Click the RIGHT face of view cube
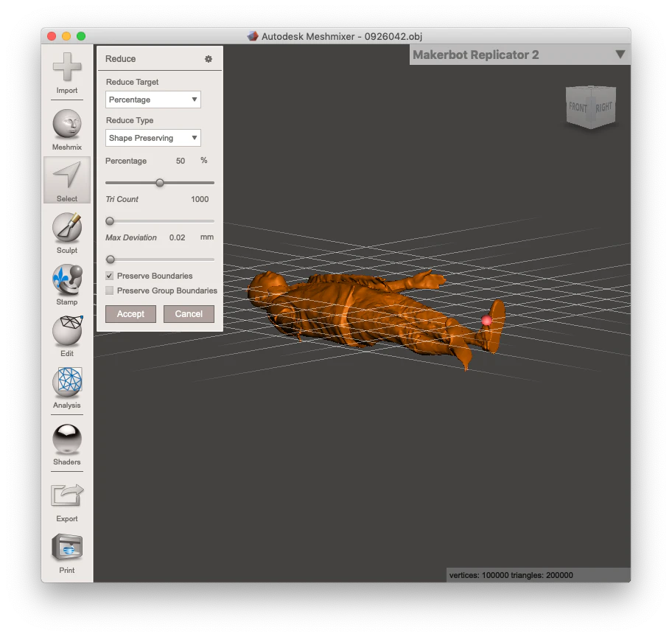 (604, 107)
